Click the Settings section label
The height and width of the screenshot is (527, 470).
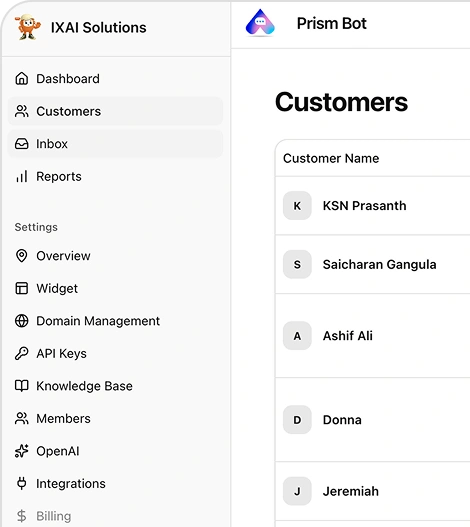[x=36, y=227]
